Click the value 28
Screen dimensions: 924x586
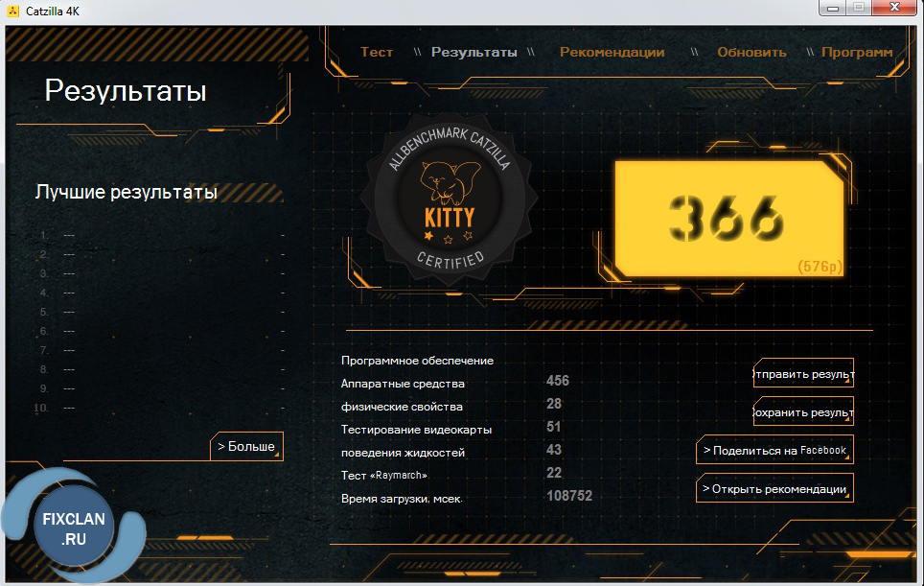click(554, 404)
